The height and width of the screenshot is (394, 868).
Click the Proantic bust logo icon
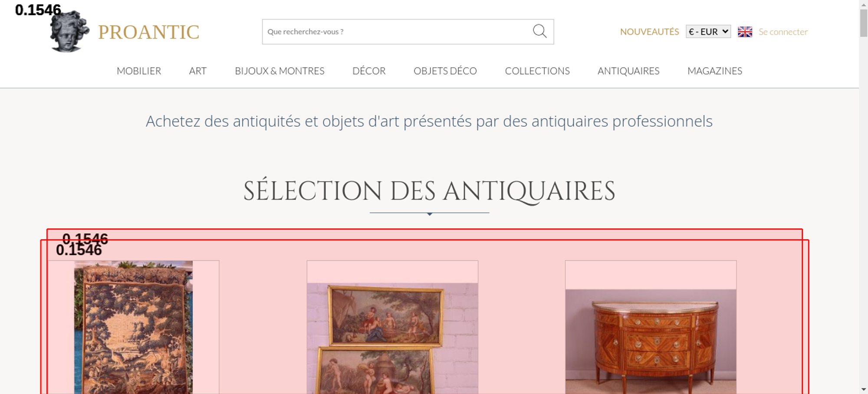(69, 31)
